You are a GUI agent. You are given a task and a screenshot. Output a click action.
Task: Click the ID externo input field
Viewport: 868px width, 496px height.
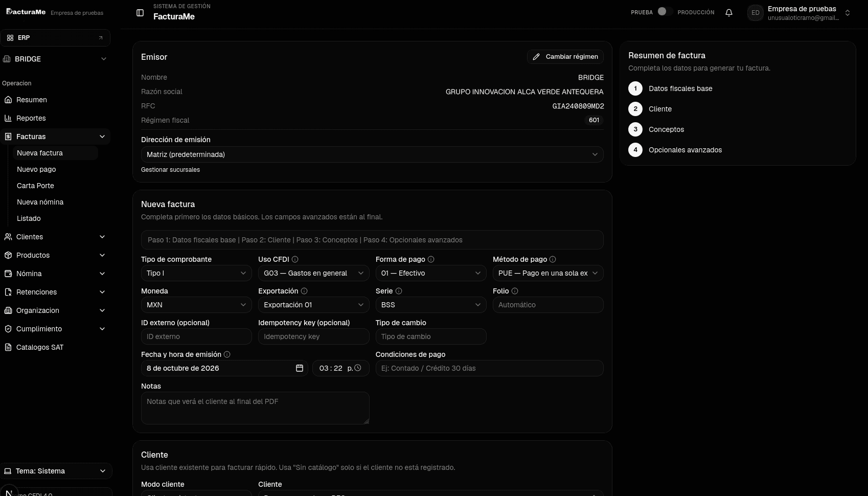pyautogui.click(x=196, y=336)
